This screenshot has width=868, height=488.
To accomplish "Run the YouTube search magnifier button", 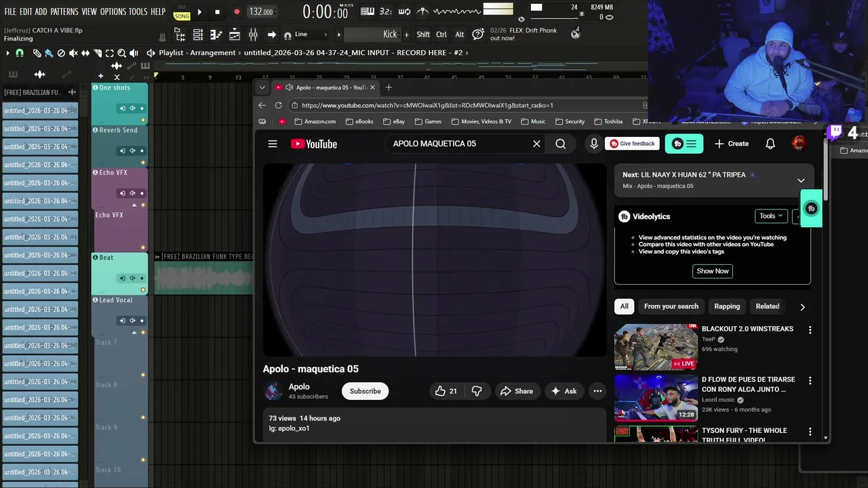I will (x=561, y=144).
